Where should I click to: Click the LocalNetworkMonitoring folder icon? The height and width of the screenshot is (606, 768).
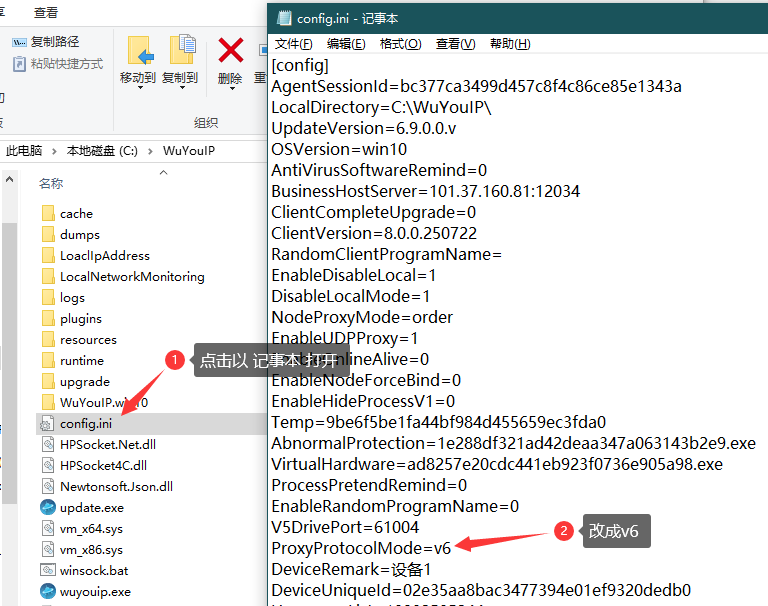click(x=48, y=277)
